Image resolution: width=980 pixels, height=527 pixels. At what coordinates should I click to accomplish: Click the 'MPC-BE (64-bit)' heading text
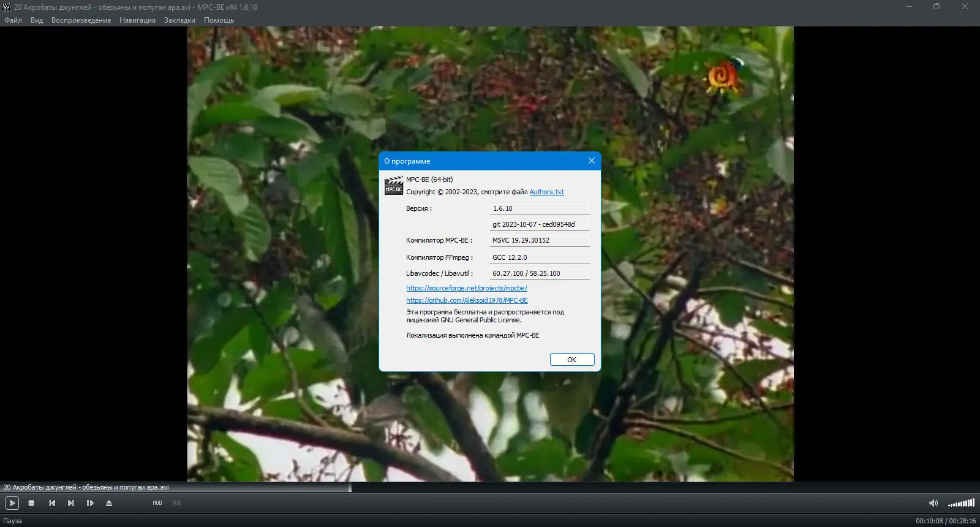(x=429, y=180)
